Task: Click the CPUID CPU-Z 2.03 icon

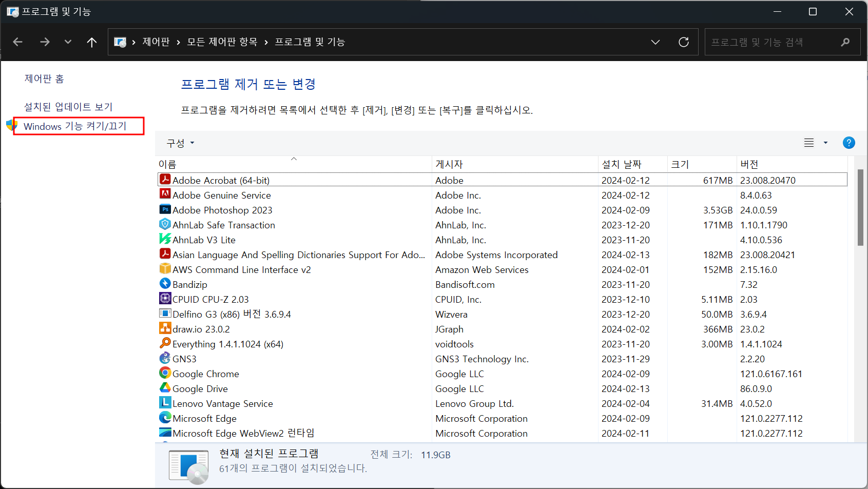Action: [165, 299]
